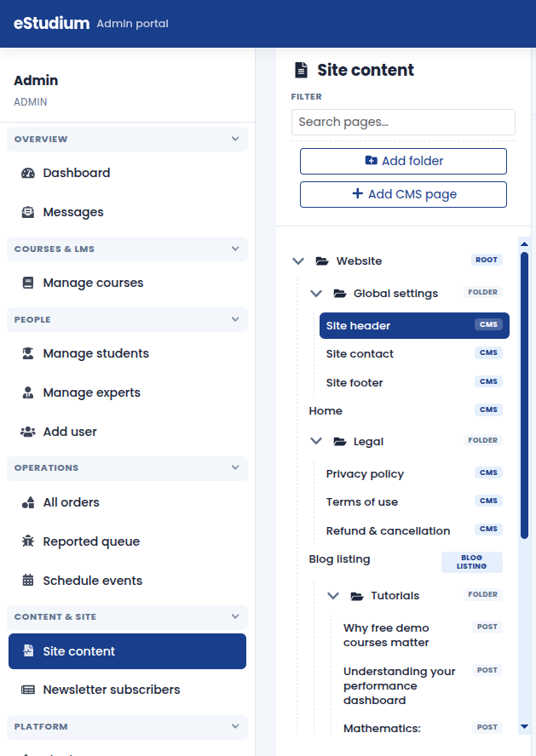
Task: Select the Site footer page
Action: [414, 382]
